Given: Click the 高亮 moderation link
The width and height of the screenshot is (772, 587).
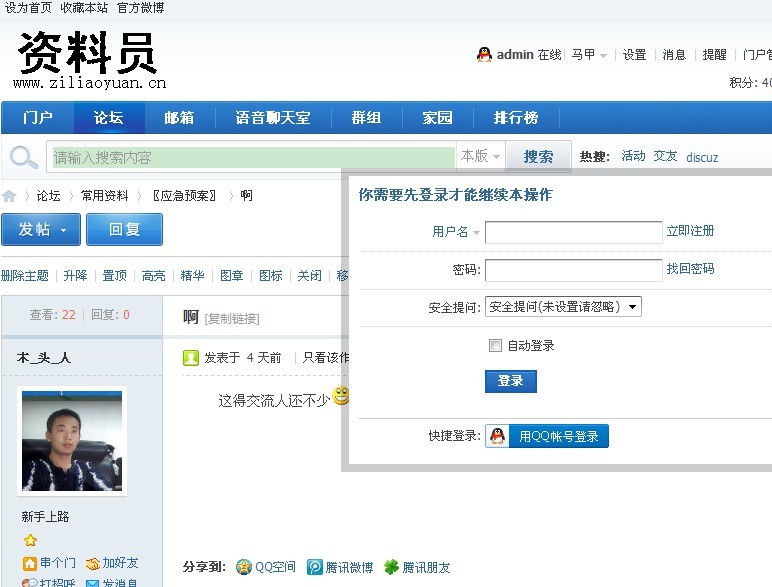Looking at the screenshot, I should pos(154,276).
